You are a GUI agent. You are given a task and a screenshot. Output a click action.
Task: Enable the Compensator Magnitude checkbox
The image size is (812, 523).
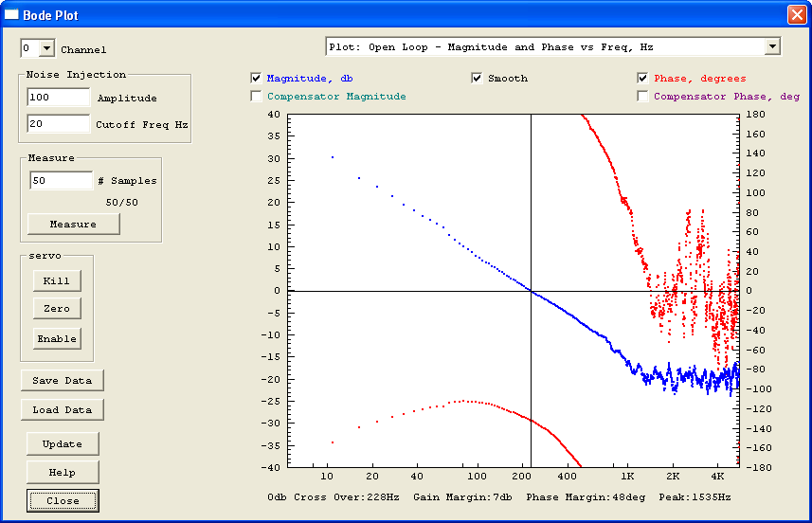(257, 96)
